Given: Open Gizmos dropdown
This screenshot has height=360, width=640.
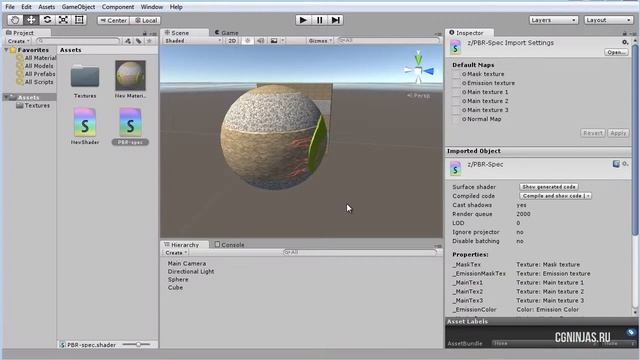Looking at the screenshot, I should [320, 41].
